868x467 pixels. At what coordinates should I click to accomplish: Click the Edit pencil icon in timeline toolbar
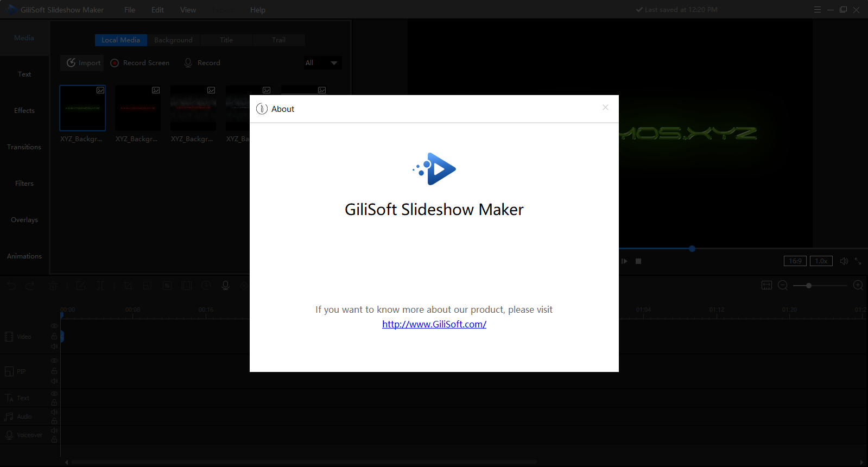[81, 286]
